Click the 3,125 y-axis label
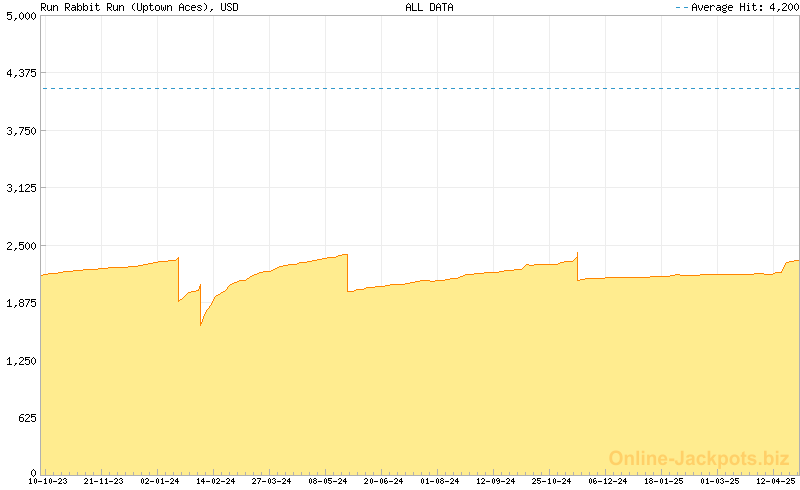The width and height of the screenshot is (800, 490). 20,188
